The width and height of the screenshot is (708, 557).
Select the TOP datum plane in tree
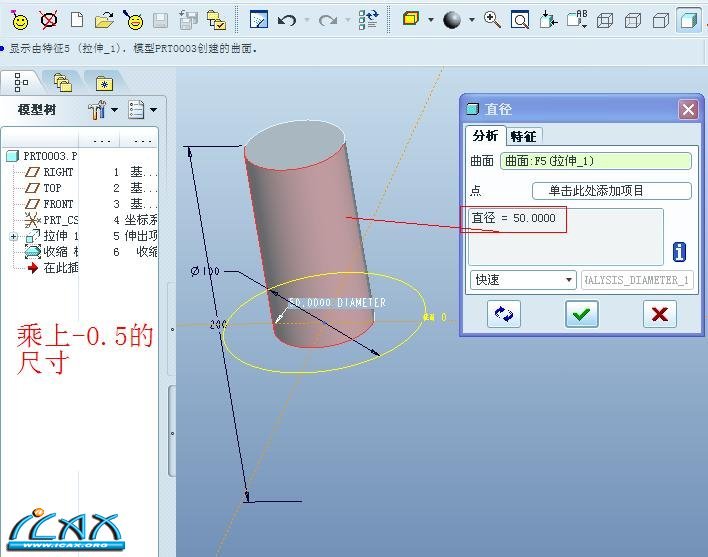point(52,188)
